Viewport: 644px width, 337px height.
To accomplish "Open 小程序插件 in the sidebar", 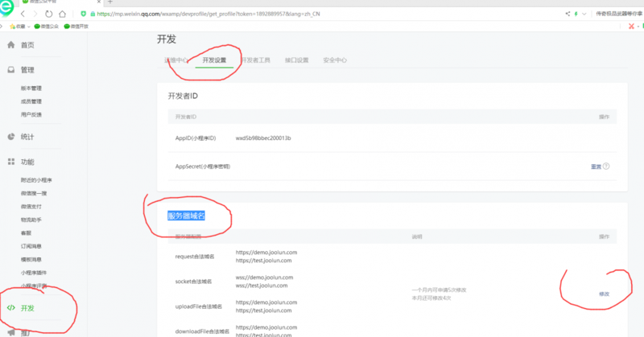I will point(34,273).
